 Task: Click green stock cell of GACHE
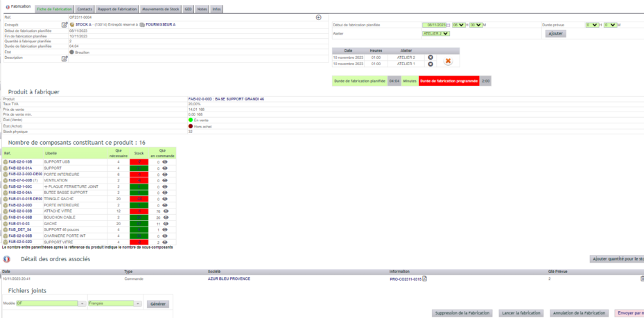tap(139, 223)
